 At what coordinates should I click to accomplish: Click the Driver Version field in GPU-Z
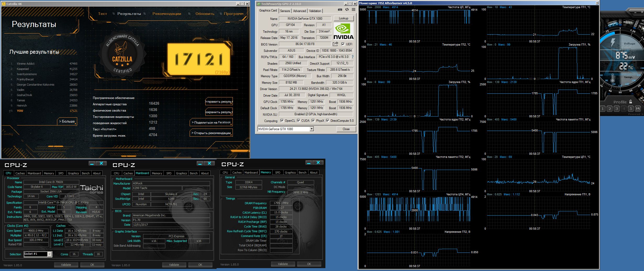(316, 89)
